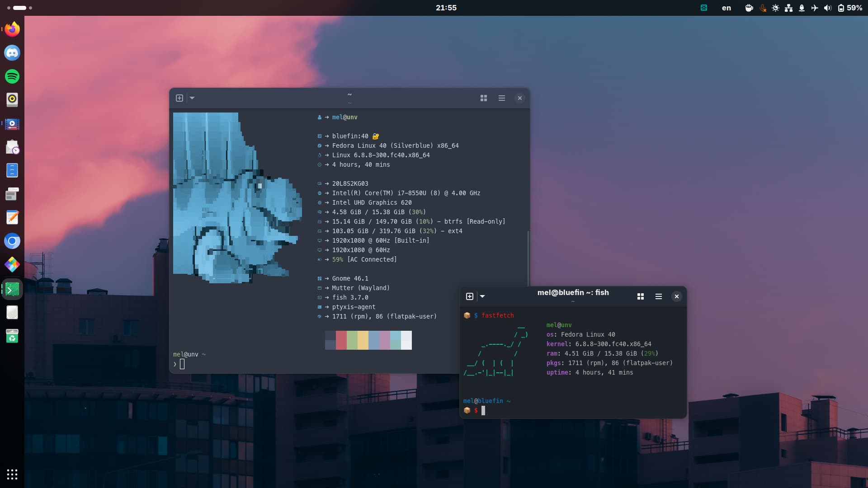Viewport: 868px width, 488px height.
Task: Expand dropdown next to new tab in fish terminal
Action: tap(482, 296)
